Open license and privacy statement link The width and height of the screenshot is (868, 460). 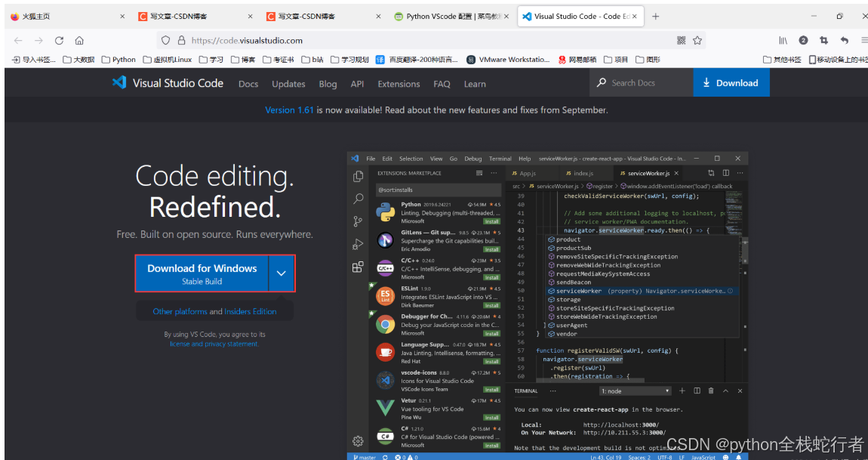coord(214,344)
